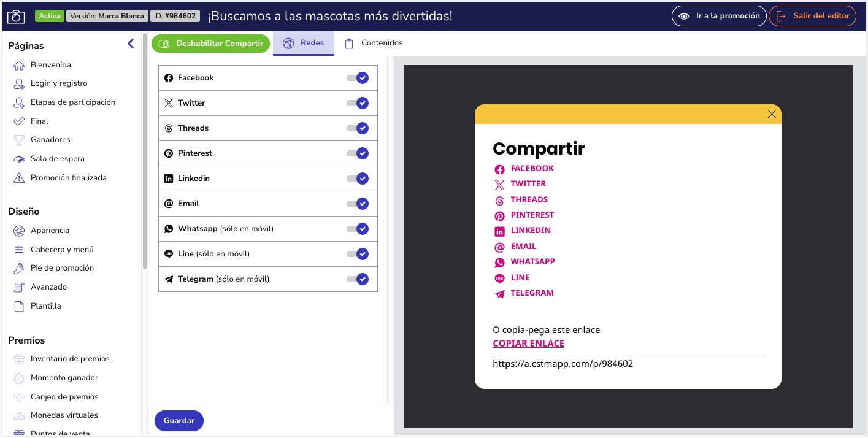This screenshot has height=438, width=868.
Task: Toggle the Pinterest sharing switch
Action: 358,153
